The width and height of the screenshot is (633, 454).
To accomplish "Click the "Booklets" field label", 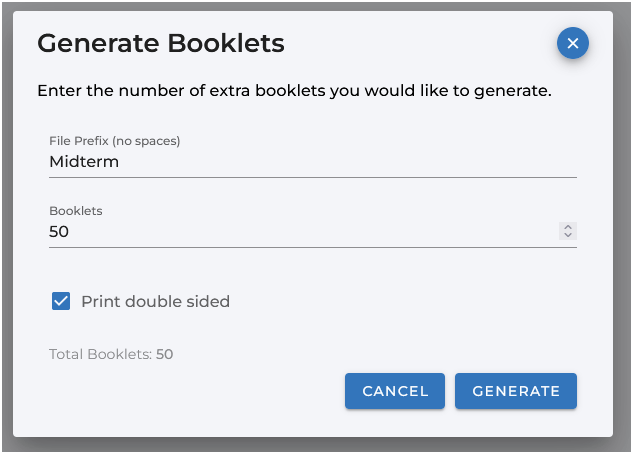I will 76,211.
